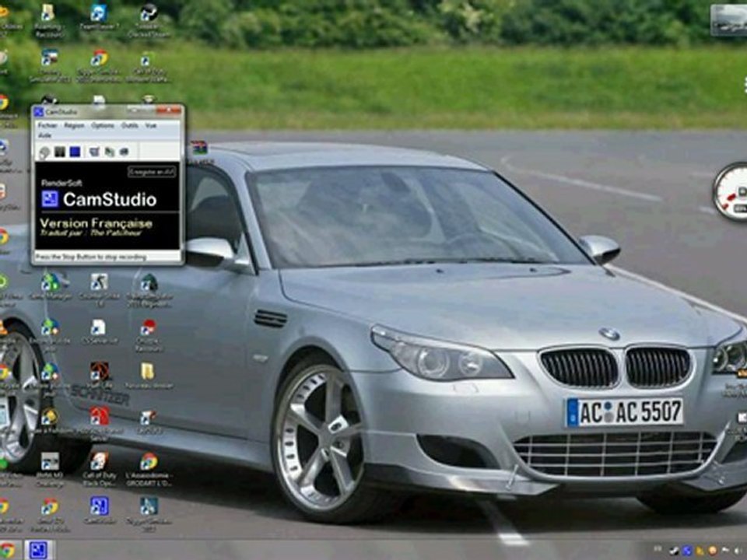This screenshot has height=560, width=747.
Task: Click the "Press the Stop Button" status text
Action: (90, 257)
